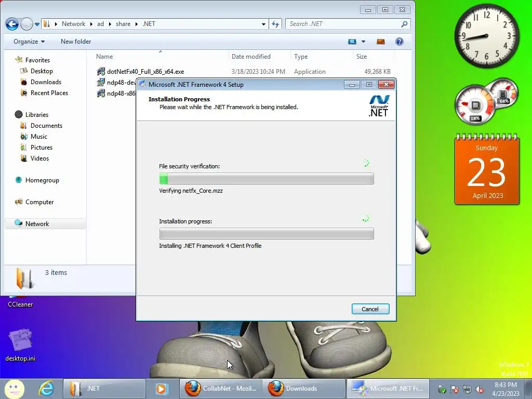Image resolution: width=532 pixels, height=399 pixels.
Task: Open the Organize menu
Action: 29,42
